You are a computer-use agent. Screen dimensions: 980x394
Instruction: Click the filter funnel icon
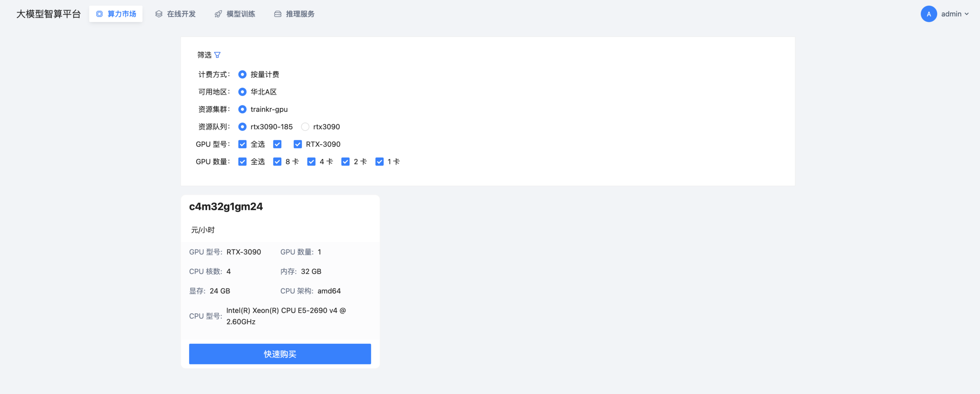click(217, 55)
